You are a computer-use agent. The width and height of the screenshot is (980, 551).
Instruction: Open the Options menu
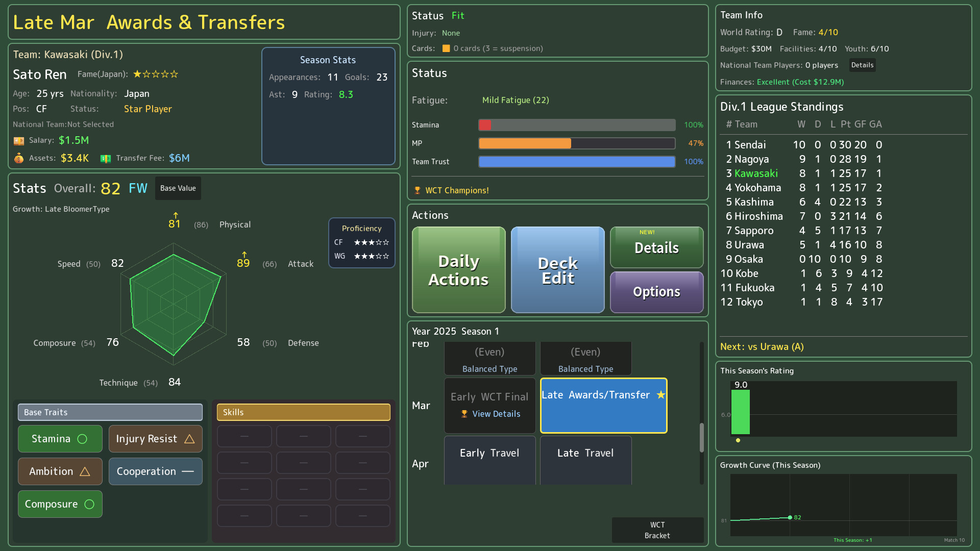[656, 292]
